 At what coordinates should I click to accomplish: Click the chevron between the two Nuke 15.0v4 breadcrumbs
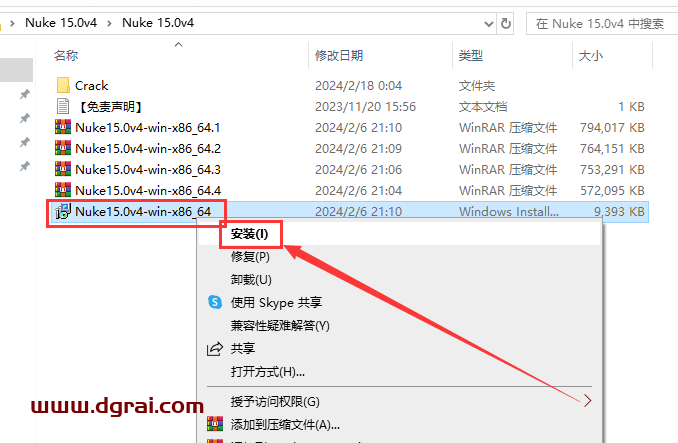click(x=109, y=23)
